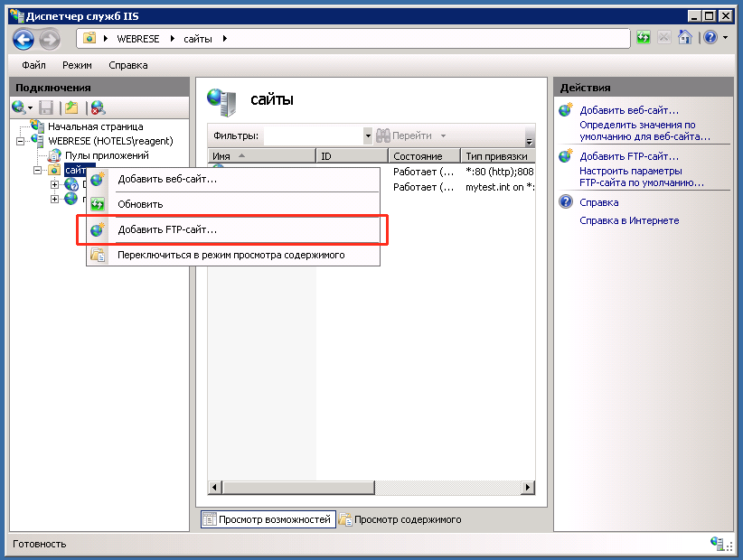This screenshot has width=743, height=560.
Task: Choose Добавить веб-сайт… in context menu
Action: [233, 179]
